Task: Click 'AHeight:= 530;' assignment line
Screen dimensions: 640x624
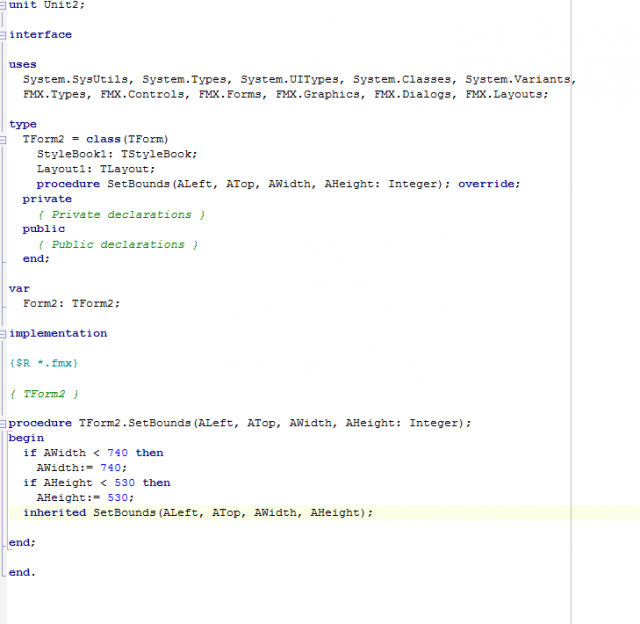Action: coord(85,497)
